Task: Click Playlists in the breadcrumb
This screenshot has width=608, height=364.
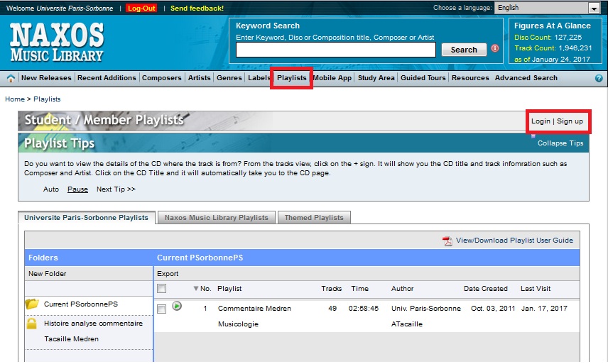Action: tap(47, 99)
